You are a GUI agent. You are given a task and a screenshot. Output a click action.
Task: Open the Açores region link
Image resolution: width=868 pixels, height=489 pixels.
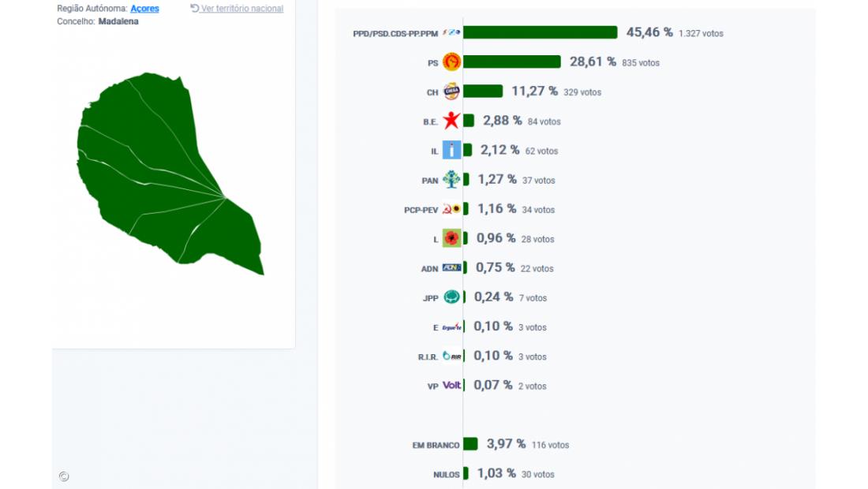click(x=144, y=9)
